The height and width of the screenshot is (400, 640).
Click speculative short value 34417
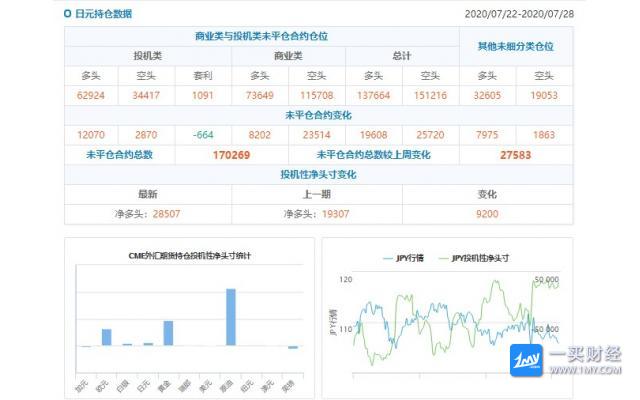[146, 96]
